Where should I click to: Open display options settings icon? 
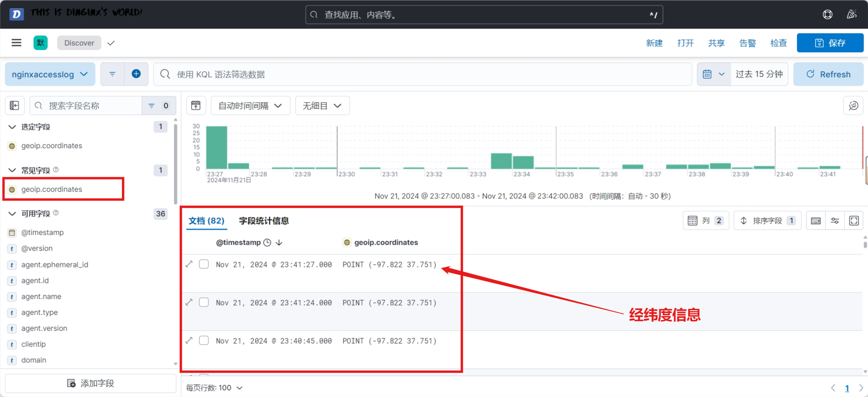click(x=835, y=220)
